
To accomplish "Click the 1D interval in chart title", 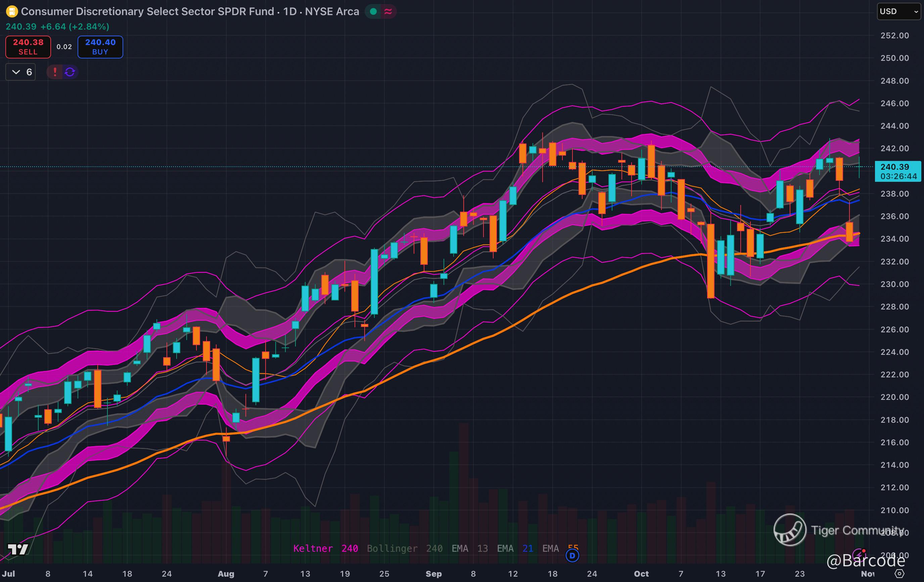I will point(290,11).
